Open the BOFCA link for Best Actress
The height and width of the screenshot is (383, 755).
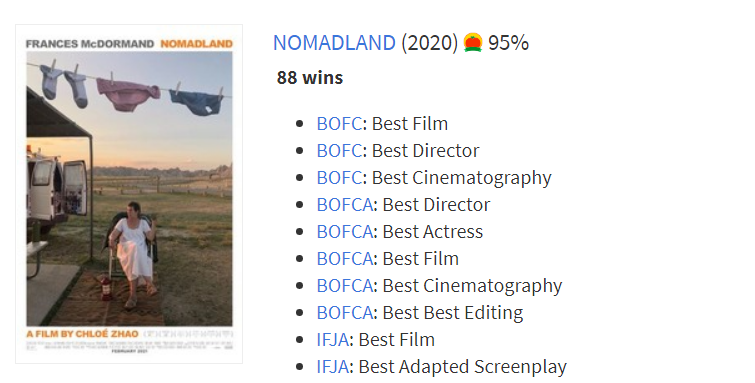[x=344, y=232]
